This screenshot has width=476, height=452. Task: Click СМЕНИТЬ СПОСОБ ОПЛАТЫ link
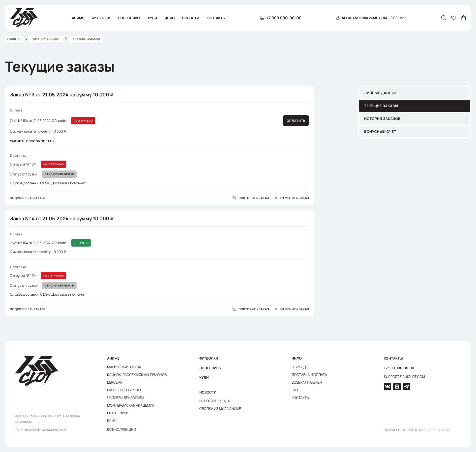click(32, 141)
